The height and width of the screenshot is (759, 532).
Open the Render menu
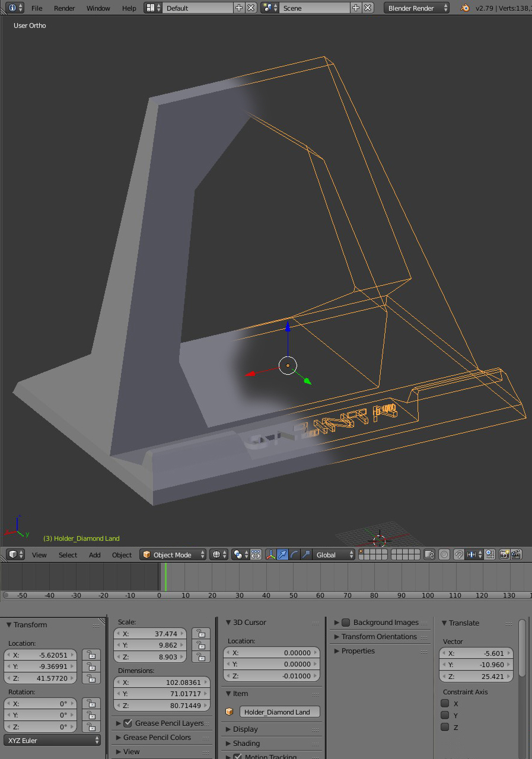(x=64, y=8)
